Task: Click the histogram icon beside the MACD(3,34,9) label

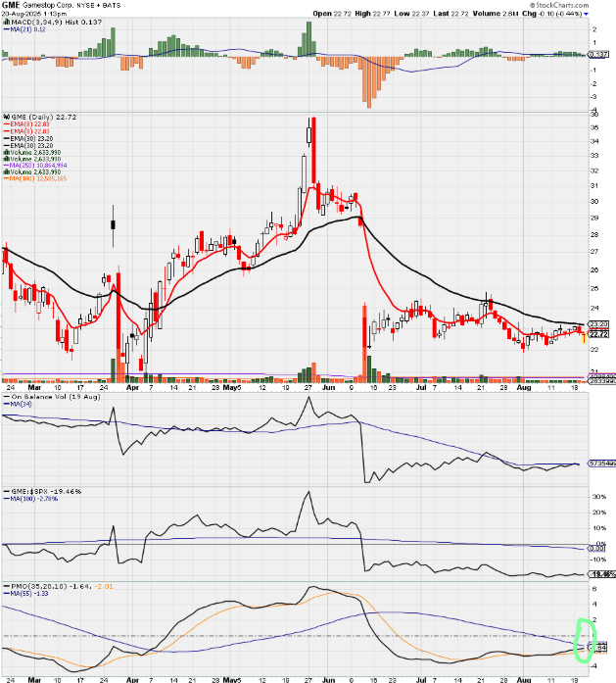Action: pos(6,22)
